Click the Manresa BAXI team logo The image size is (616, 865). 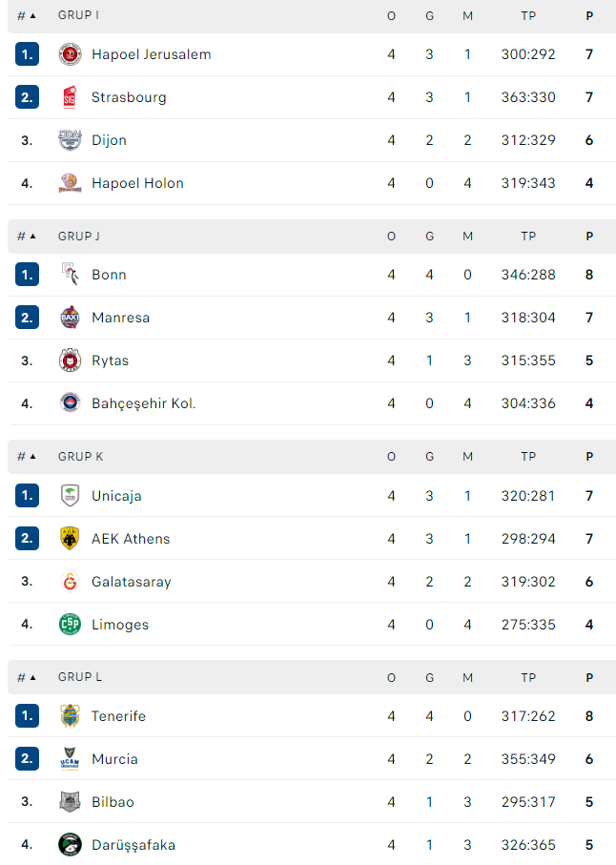point(70,318)
